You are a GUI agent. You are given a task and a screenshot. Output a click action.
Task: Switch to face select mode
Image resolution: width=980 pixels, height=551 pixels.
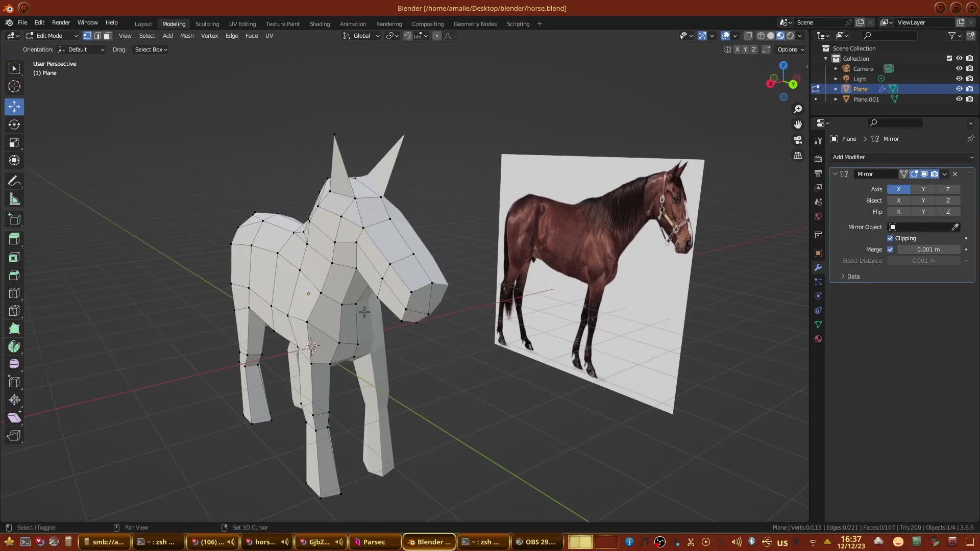coord(107,36)
